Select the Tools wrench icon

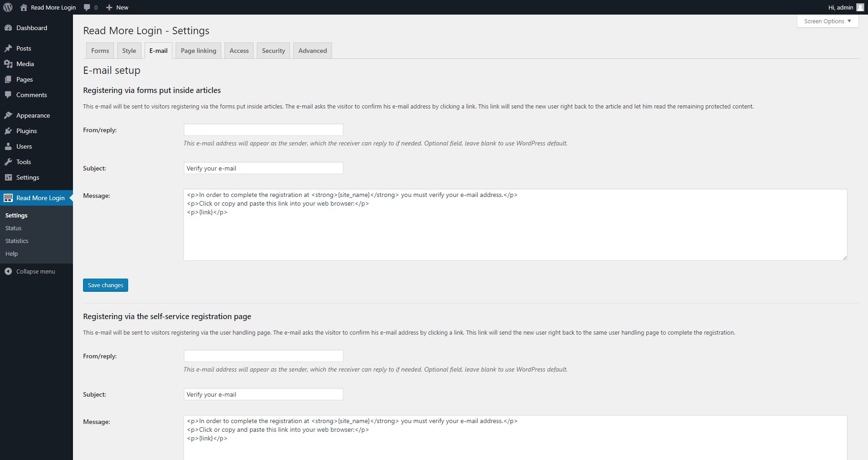click(x=9, y=162)
